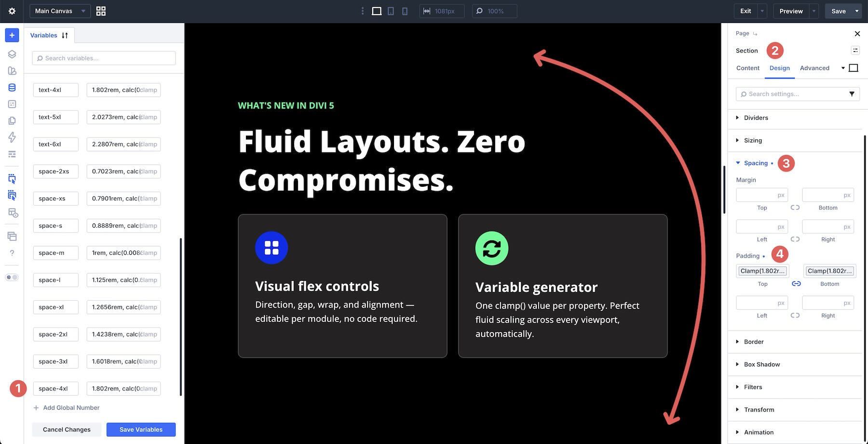Toggle the link for margin left and right

(x=795, y=239)
